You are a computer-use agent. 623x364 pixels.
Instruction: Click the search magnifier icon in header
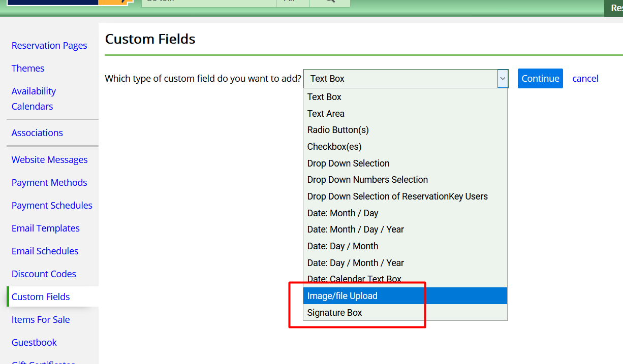(330, 2)
